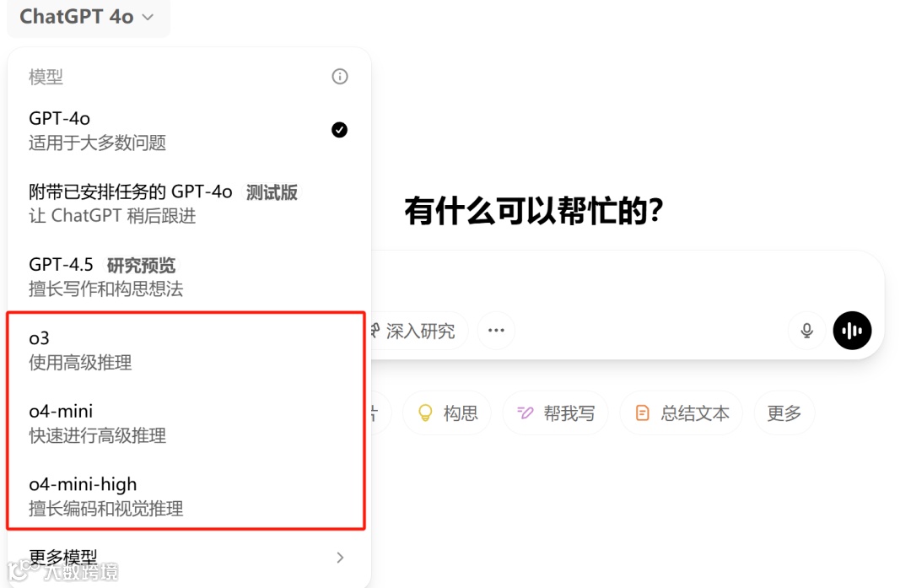Click the lightbulb 构思 suggestion chip
This screenshot has height=588, width=911.
(447, 413)
